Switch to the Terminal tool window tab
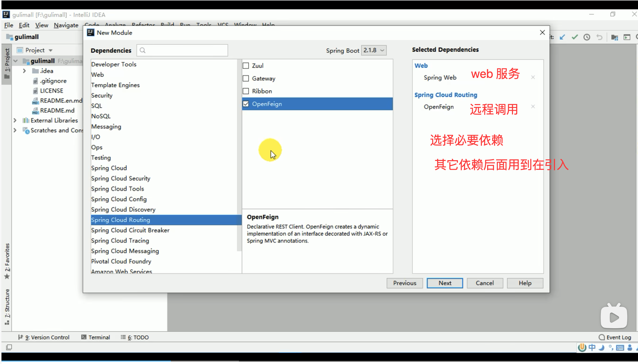 tap(96, 337)
